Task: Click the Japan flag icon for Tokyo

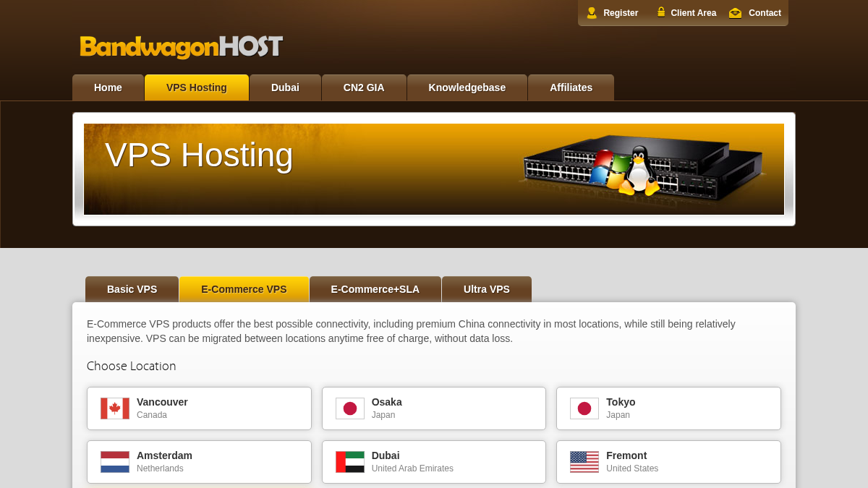Action: 584,408
